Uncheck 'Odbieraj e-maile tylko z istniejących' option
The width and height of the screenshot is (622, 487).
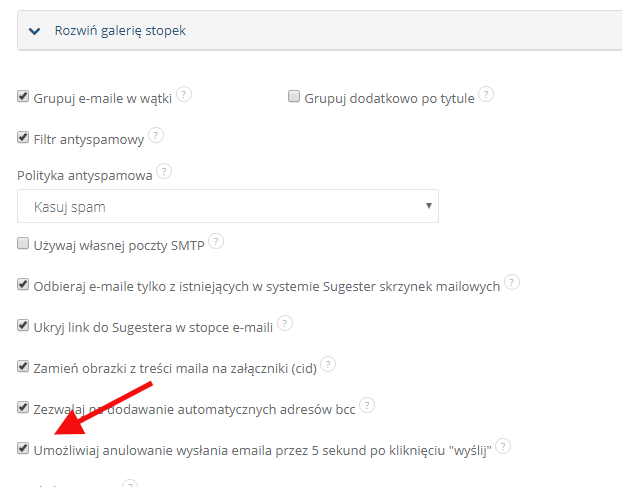coord(23,284)
